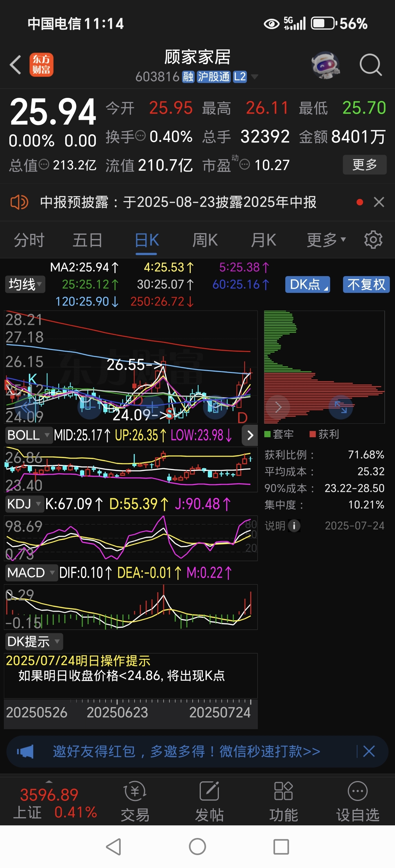The height and width of the screenshot is (868, 395).
Task: Tap 获利比例 71.68% value
Action: pos(366,455)
